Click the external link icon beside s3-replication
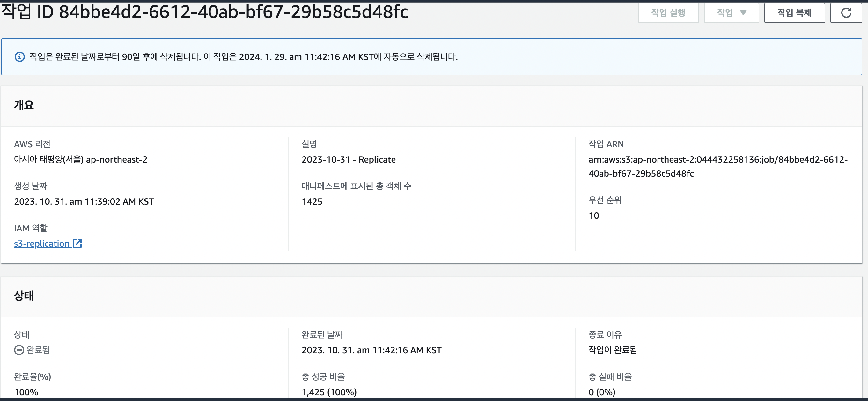Image resolution: width=868 pixels, height=401 pixels. (77, 244)
